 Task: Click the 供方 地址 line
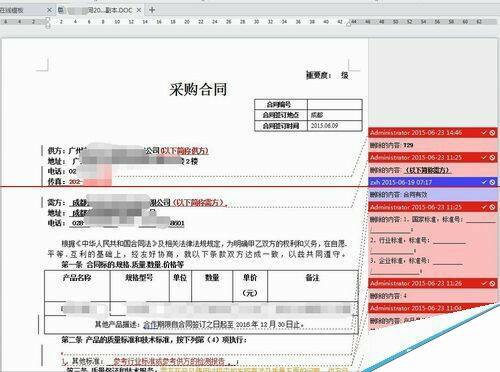(123, 161)
